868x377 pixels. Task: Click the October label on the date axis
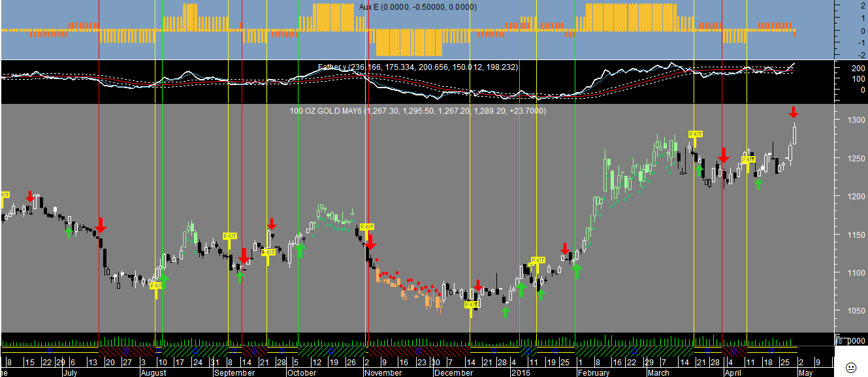point(301,372)
